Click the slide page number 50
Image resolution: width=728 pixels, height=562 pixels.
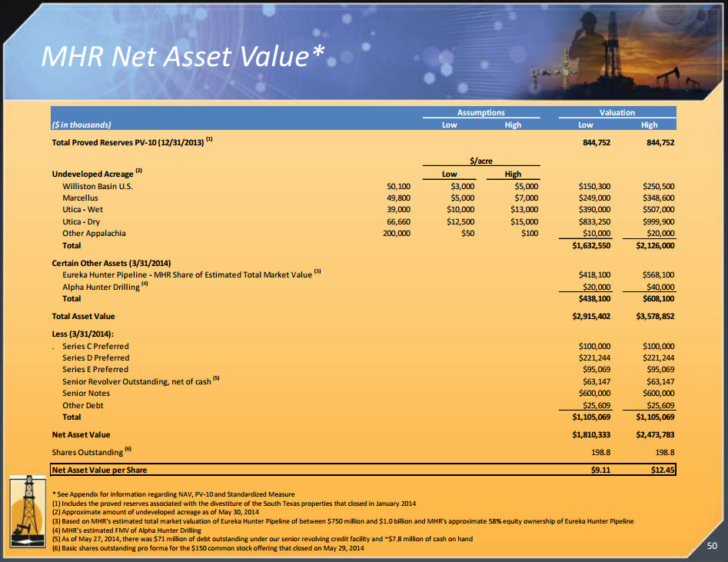coord(712,546)
